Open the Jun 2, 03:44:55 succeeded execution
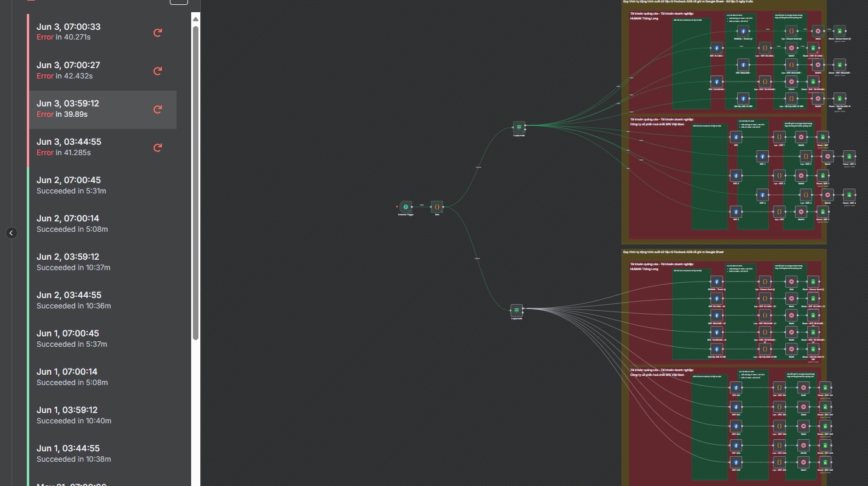 (102, 300)
